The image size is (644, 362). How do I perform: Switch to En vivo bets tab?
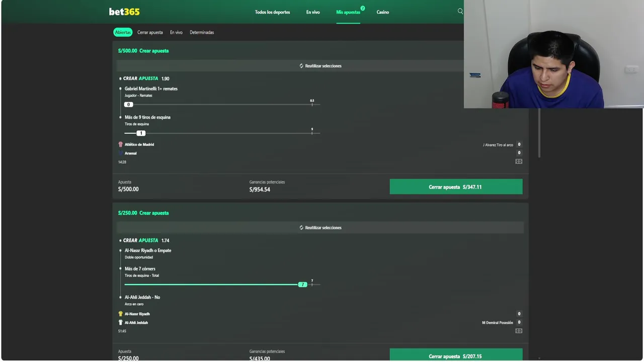pos(176,32)
